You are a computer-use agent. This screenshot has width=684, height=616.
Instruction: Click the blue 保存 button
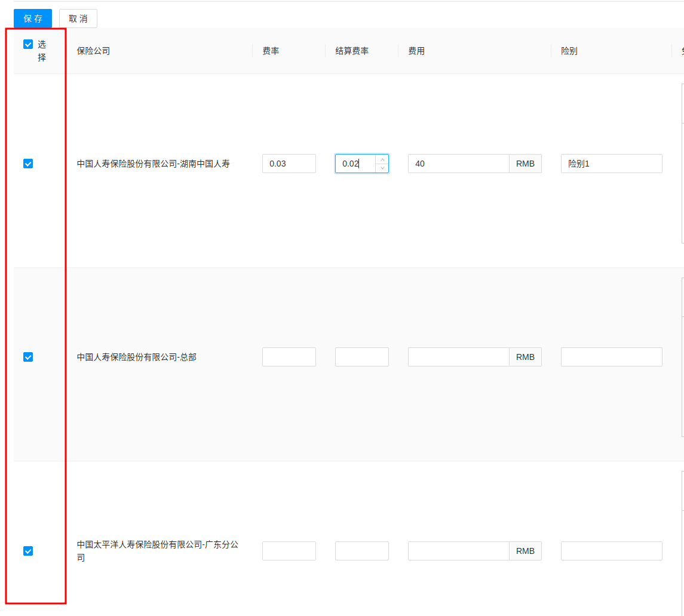(33, 19)
